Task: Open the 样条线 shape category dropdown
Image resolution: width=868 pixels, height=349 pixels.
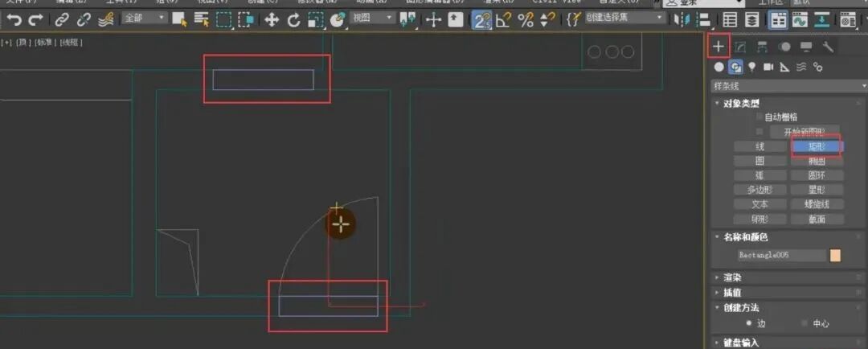Action: click(x=789, y=86)
